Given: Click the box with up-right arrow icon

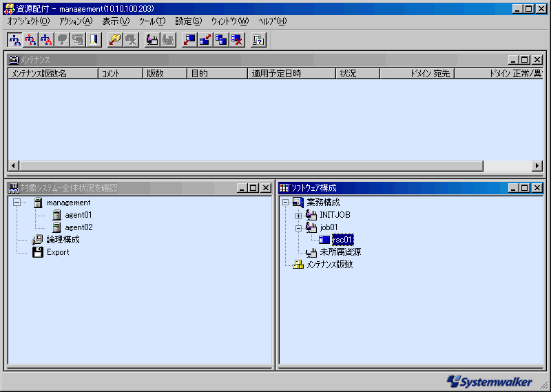Looking at the screenshot, I should (x=205, y=40).
